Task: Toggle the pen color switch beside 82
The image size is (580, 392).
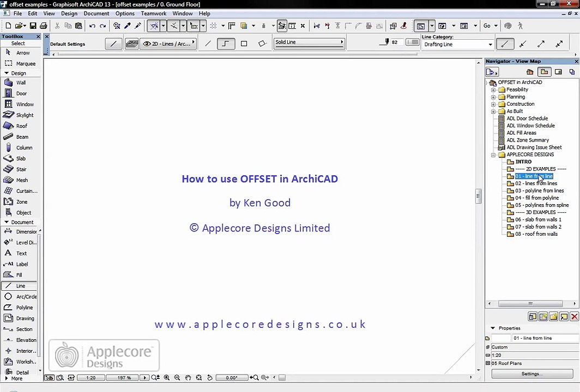Action: click(x=412, y=42)
